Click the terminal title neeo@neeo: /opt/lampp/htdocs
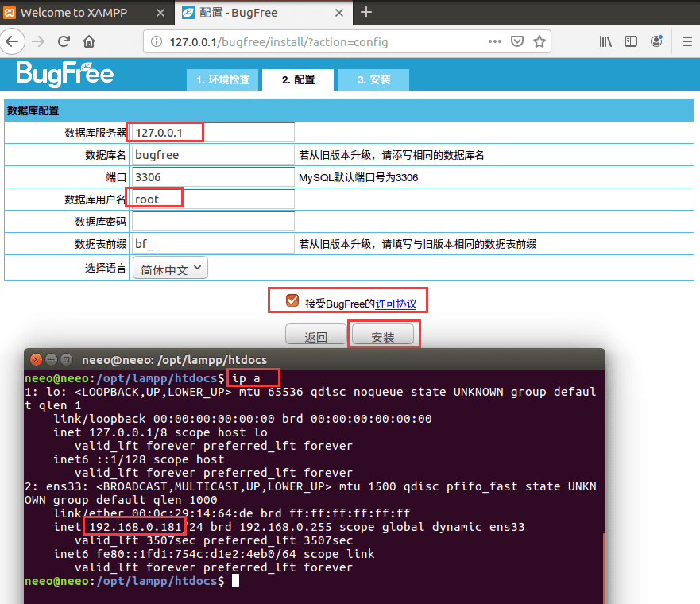 [x=174, y=360]
